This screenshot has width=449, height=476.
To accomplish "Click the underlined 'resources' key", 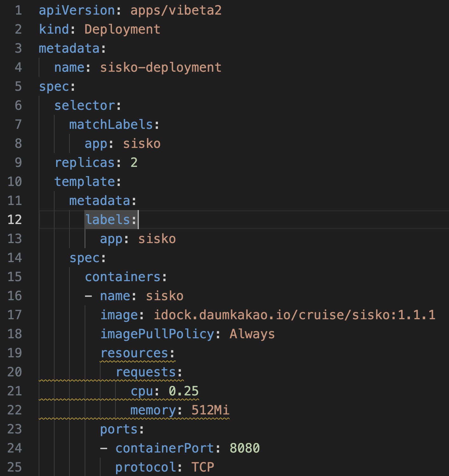I will pos(134,353).
